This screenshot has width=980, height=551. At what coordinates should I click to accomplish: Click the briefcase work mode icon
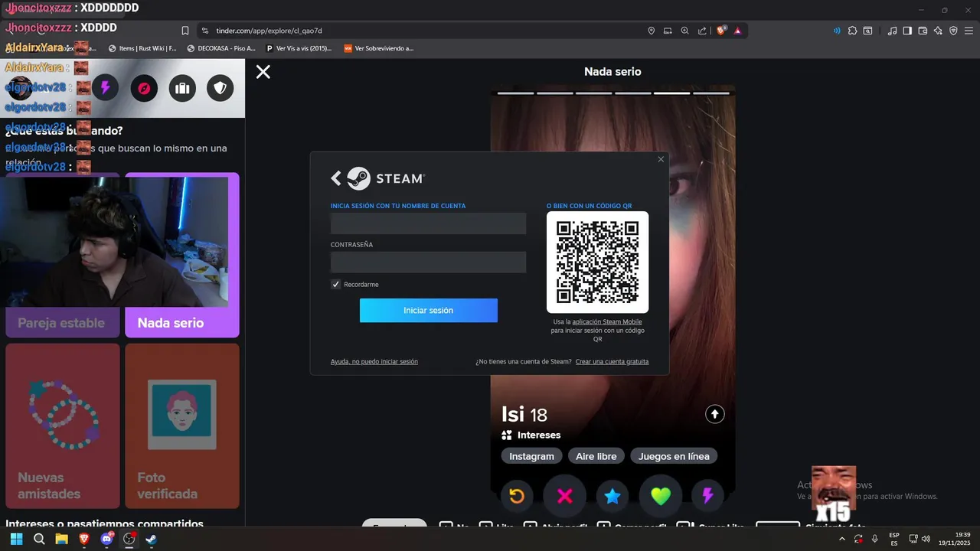pyautogui.click(x=181, y=88)
